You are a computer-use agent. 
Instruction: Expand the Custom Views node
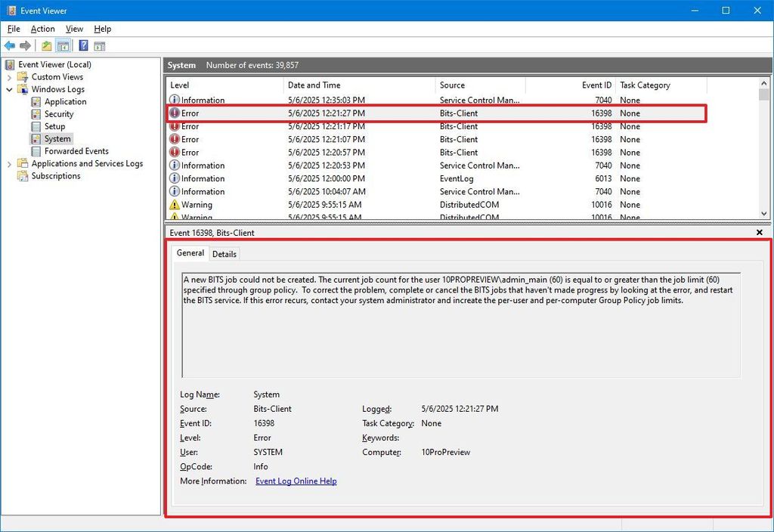[x=9, y=76]
